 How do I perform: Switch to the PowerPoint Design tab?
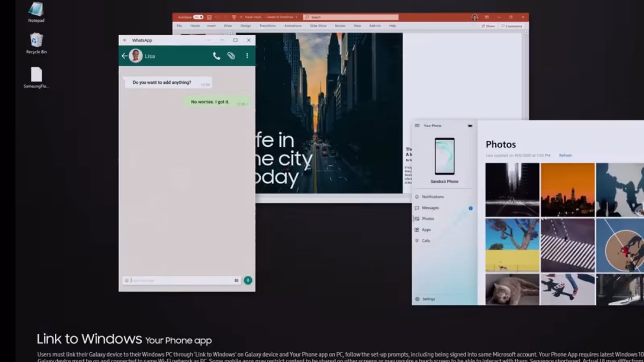coord(246,26)
